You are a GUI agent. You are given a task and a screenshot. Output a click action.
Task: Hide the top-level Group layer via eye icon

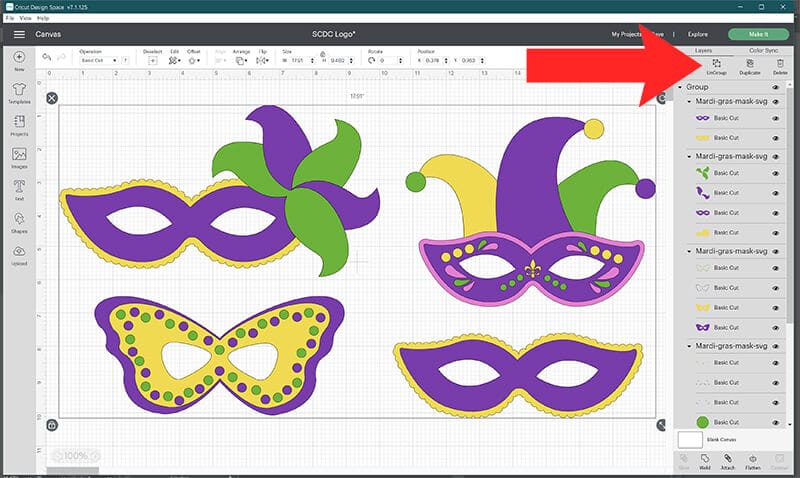coord(775,88)
